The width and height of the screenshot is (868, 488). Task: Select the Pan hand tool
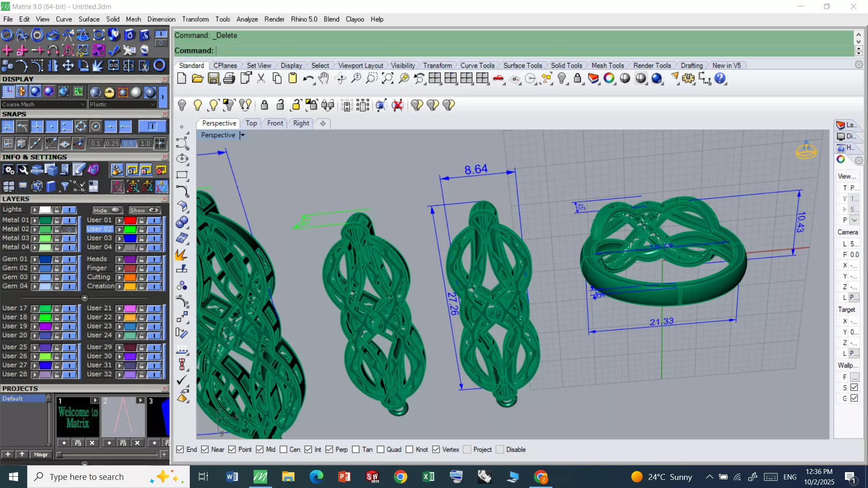coord(324,79)
